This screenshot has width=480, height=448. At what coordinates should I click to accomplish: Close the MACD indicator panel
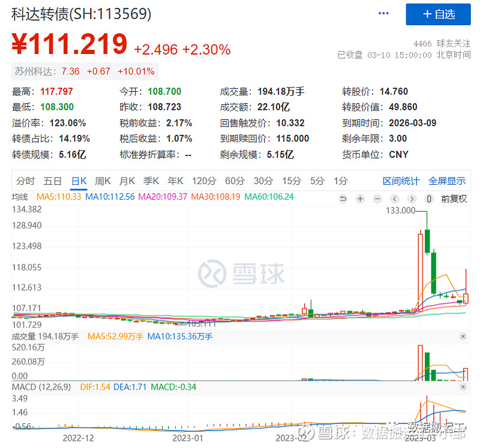pos(463,387)
